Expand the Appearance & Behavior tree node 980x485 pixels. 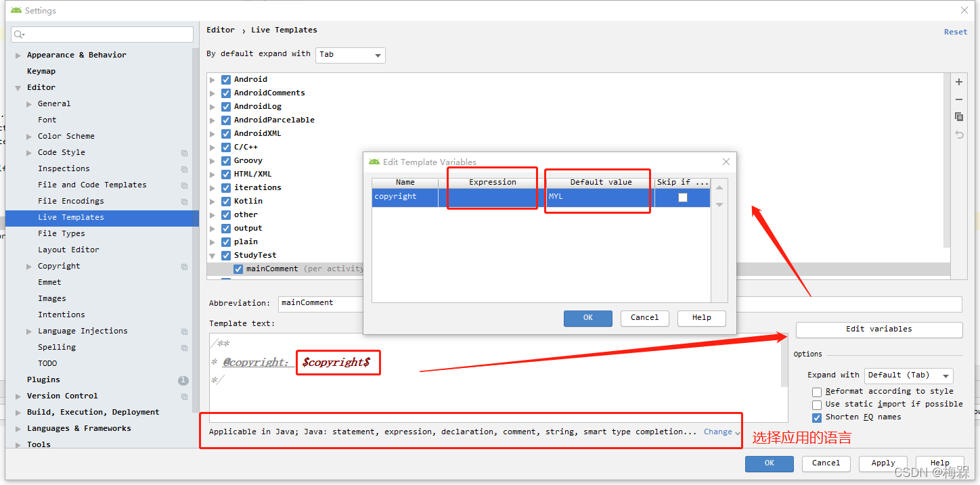18,55
